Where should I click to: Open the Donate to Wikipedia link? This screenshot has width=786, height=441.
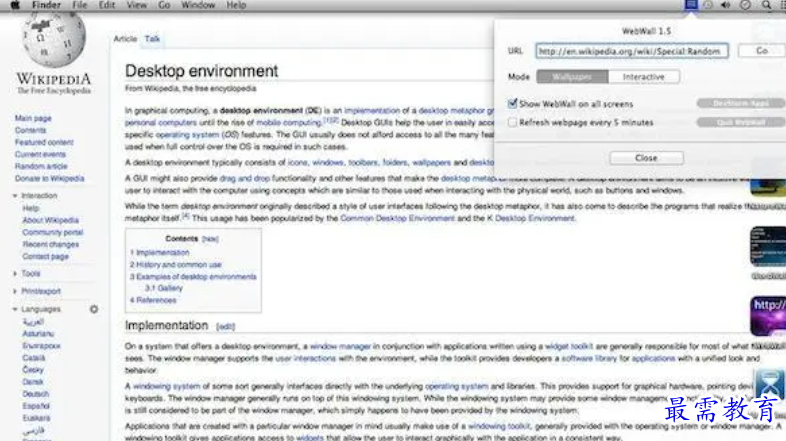coord(50,178)
